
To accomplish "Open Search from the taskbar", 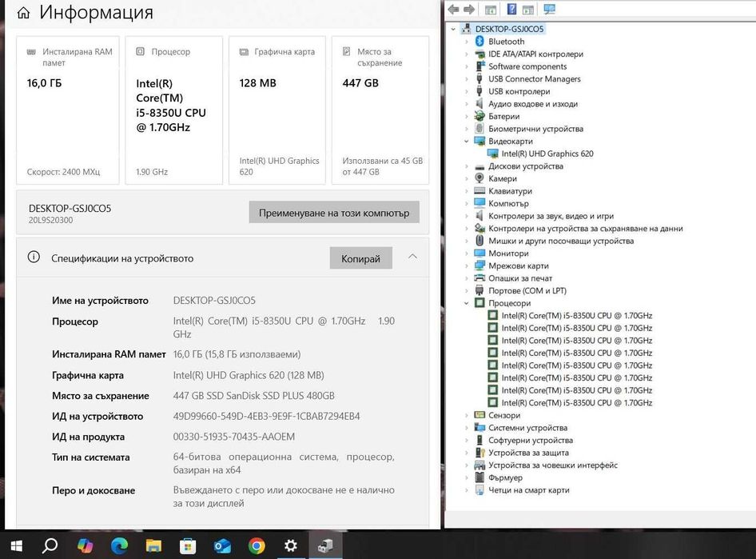I will click(x=50, y=545).
